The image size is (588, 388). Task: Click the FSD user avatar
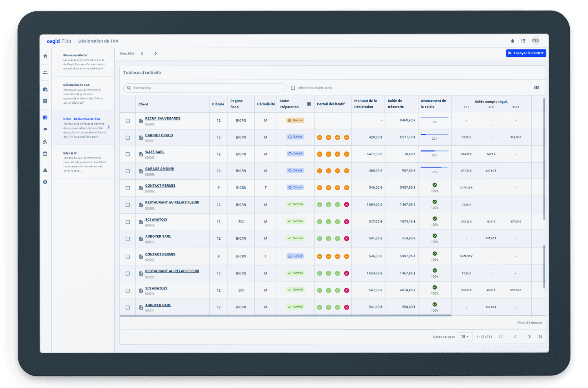535,41
